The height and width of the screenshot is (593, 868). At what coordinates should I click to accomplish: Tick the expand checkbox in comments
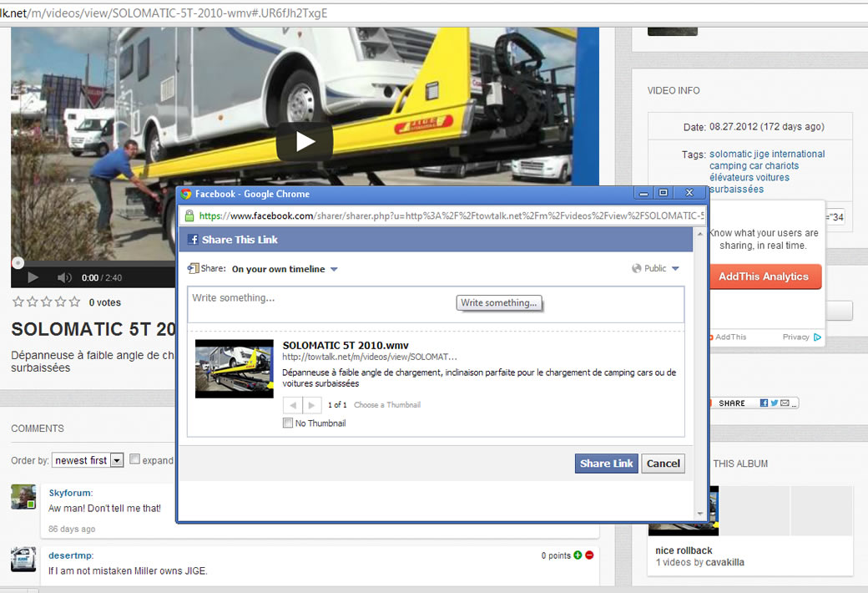coord(135,459)
